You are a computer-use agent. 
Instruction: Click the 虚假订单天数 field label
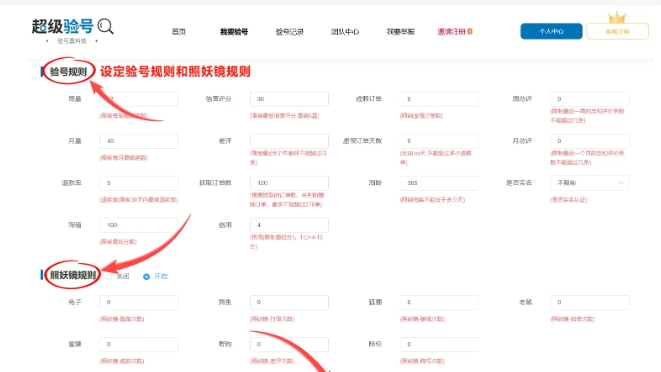coord(362,141)
